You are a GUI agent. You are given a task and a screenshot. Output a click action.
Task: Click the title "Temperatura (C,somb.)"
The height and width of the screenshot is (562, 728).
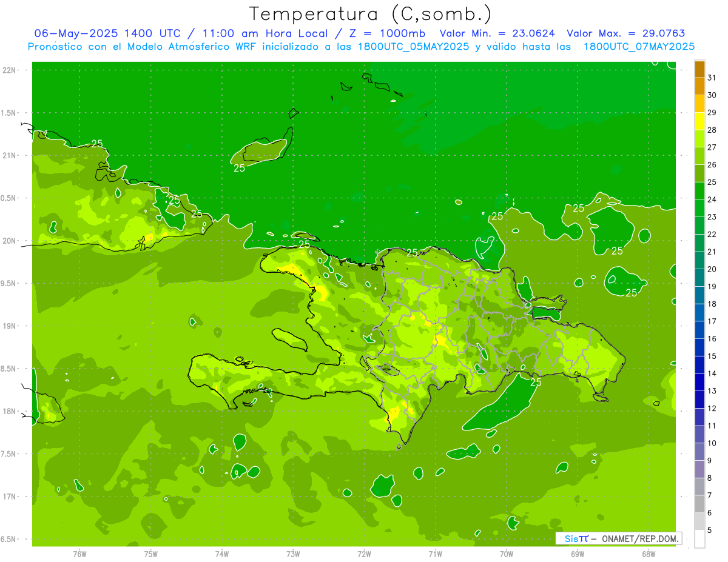click(x=371, y=14)
